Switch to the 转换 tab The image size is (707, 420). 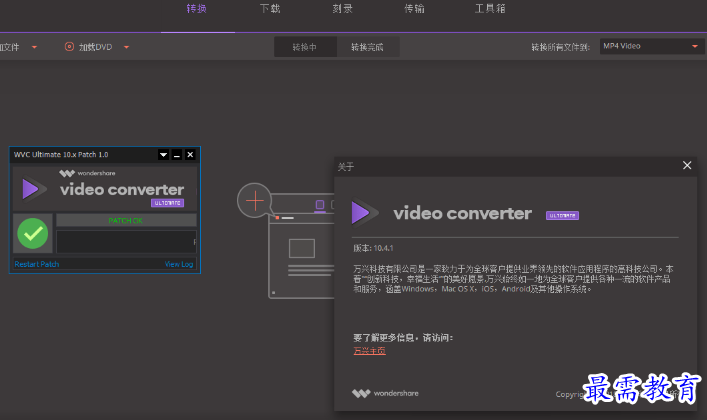(197, 9)
